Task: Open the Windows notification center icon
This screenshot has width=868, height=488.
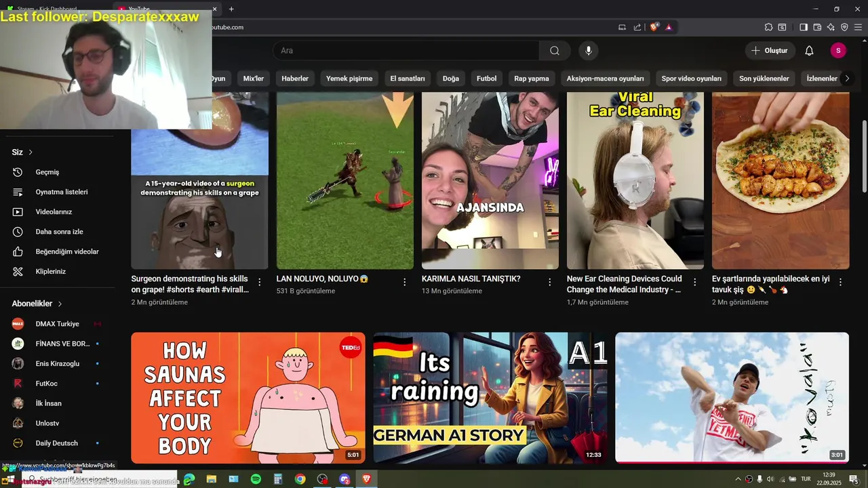Action: 853,479
